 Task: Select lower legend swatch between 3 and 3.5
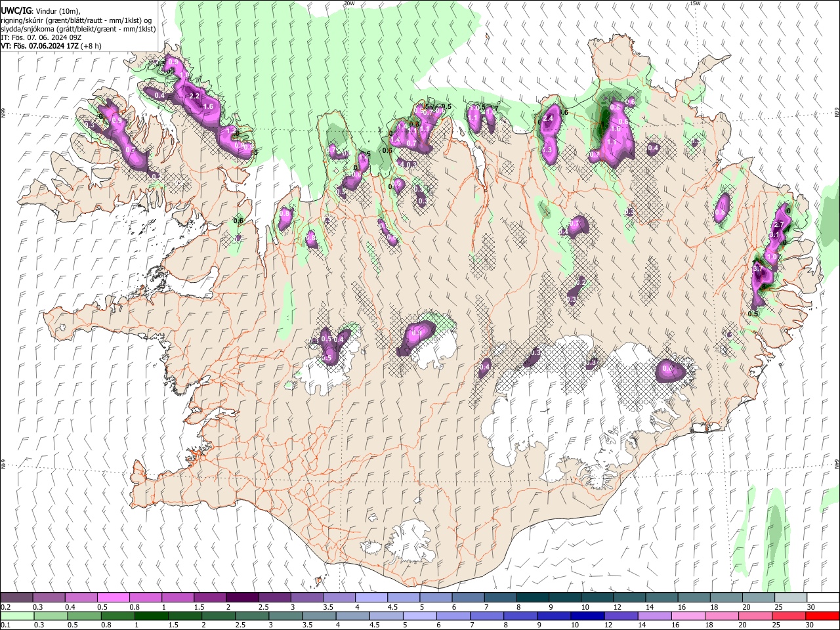tap(285, 616)
